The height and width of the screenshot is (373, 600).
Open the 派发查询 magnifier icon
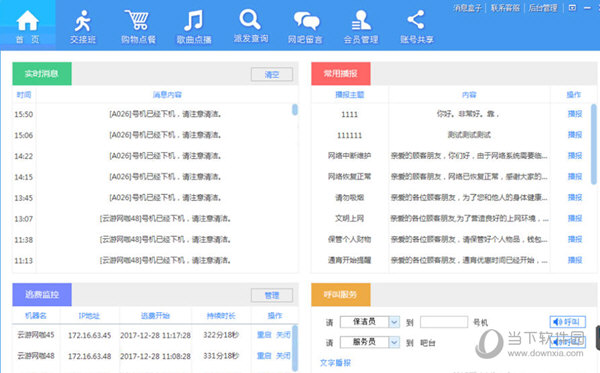[250, 20]
